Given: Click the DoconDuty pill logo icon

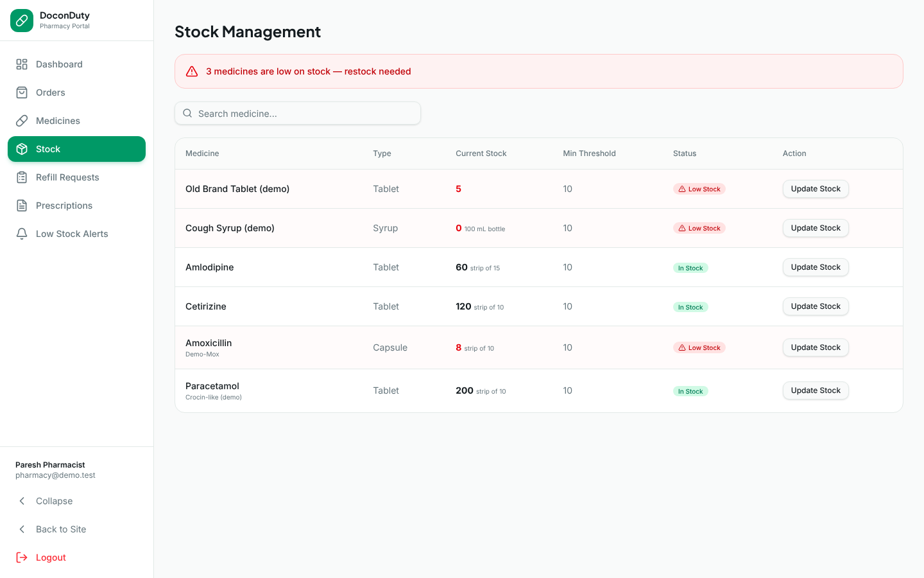Looking at the screenshot, I should pyautogui.click(x=22, y=21).
